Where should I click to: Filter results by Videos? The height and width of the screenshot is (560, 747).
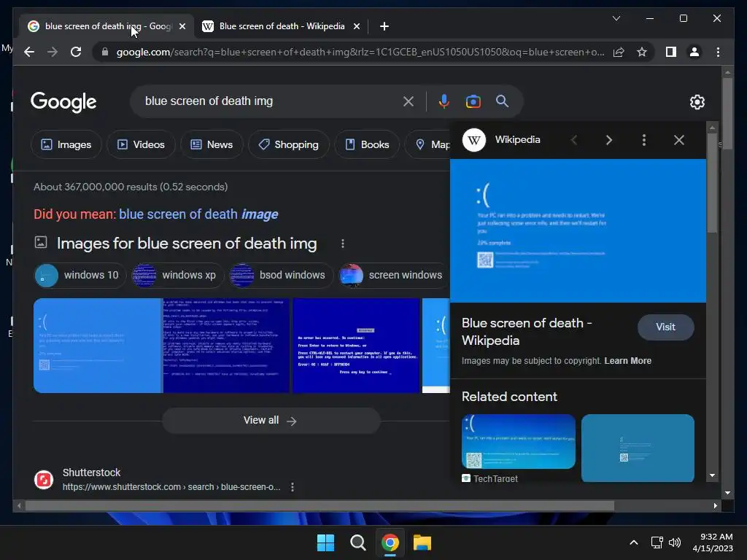[x=141, y=144]
